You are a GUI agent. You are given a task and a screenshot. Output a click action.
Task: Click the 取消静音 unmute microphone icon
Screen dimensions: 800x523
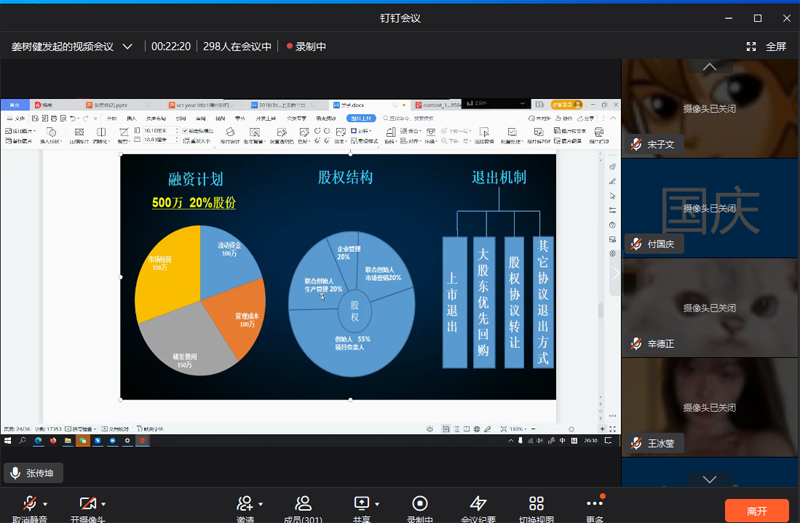pos(29,503)
